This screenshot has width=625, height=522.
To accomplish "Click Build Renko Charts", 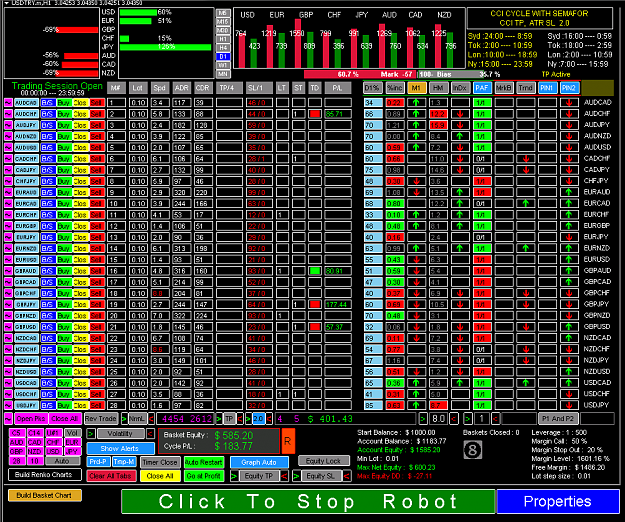I will pyautogui.click(x=44, y=475).
